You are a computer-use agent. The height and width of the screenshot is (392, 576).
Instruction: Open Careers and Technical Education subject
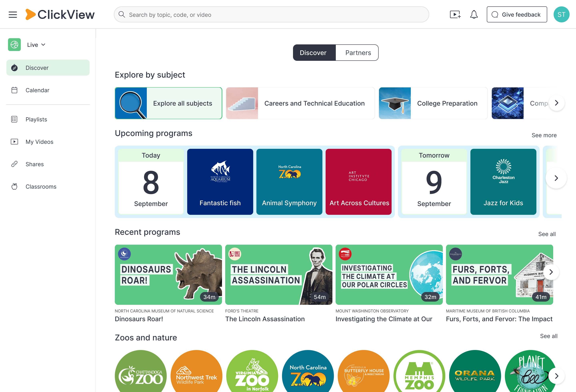pyautogui.click(x=300, y=103)
